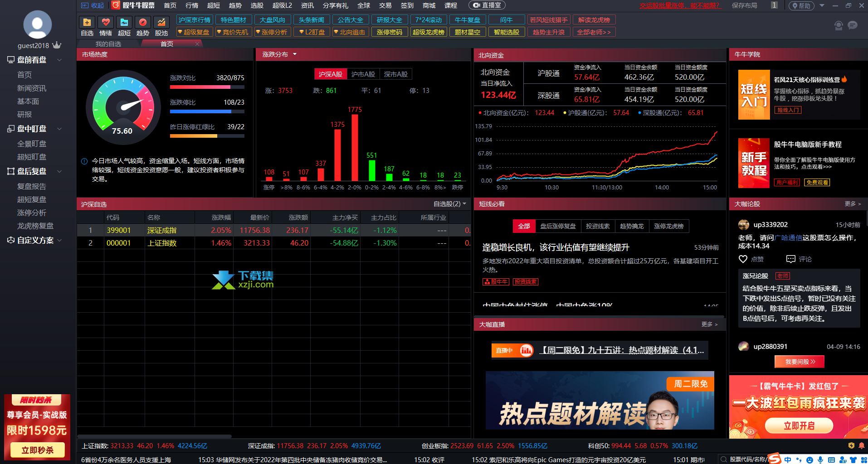This screenshot has width=868, height=464.
Task: Click the guest2018 user avatar
Action: pyautogui.click(x=37, y=24)
